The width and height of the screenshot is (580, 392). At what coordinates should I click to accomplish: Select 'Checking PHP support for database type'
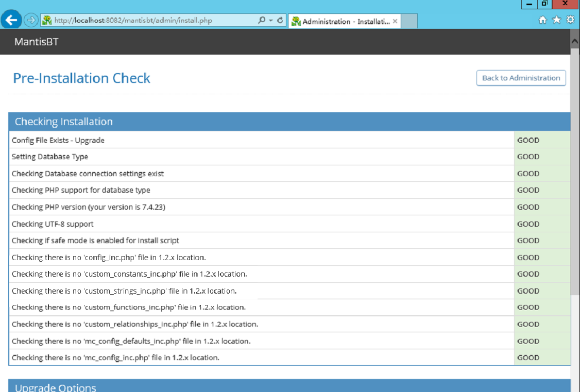(81, 190)
